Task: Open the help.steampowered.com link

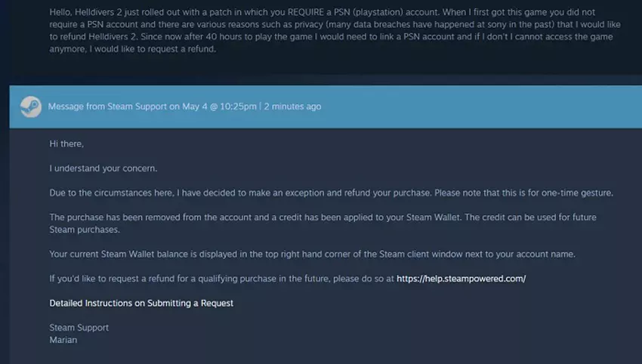Action: coord(460,279)
